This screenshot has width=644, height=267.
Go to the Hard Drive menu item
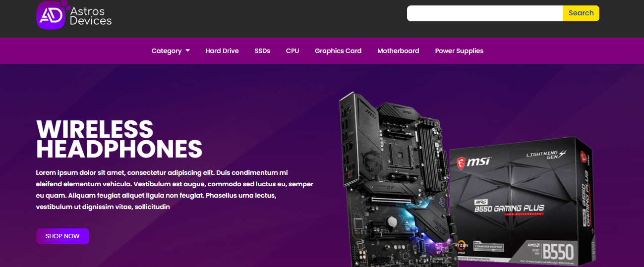pos(222,51)
